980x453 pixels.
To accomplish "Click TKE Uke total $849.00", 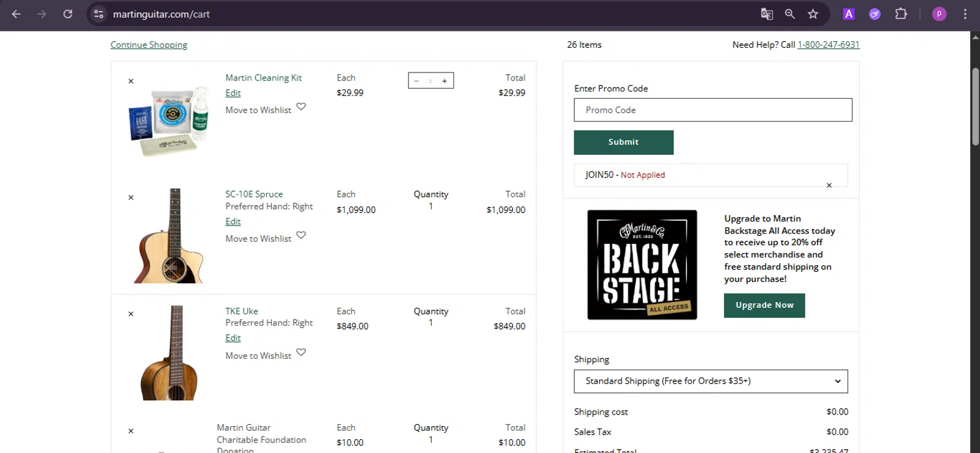I will coord(510,326).
